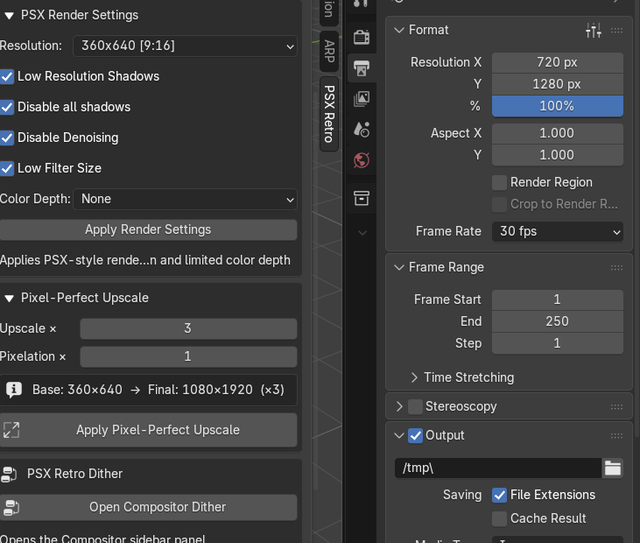
Task: Enable the Render Region checkbox
Action: click(x=499, y=182)
